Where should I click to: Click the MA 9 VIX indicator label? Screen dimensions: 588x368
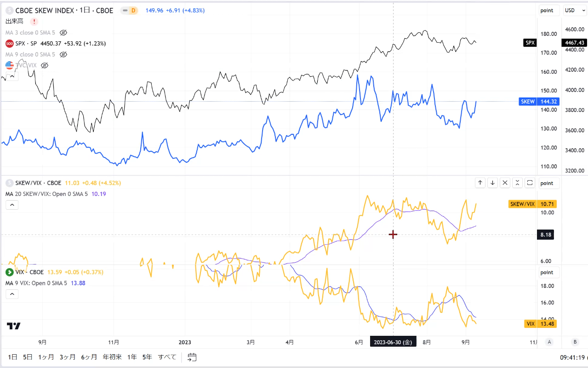(36, 283)
